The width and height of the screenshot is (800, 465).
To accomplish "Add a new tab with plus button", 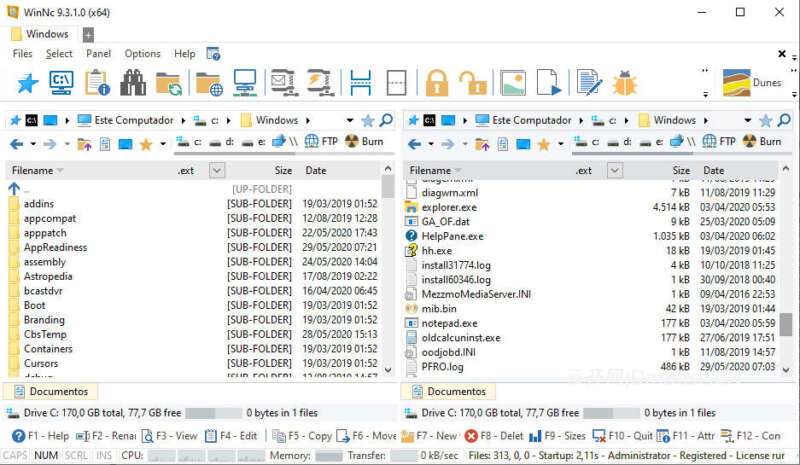I will click(88, 35).
